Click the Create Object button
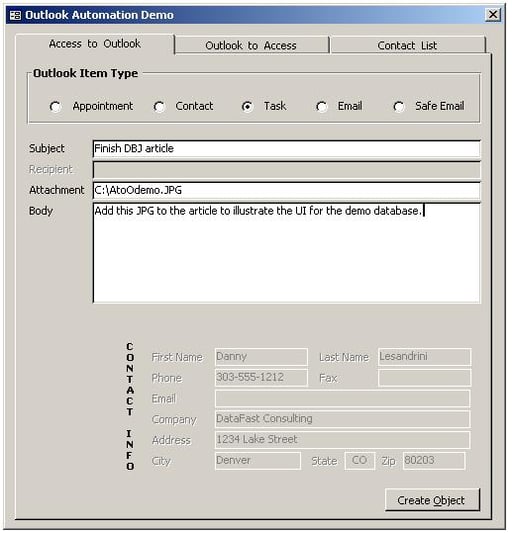512x533 pixels. (432, 500)
